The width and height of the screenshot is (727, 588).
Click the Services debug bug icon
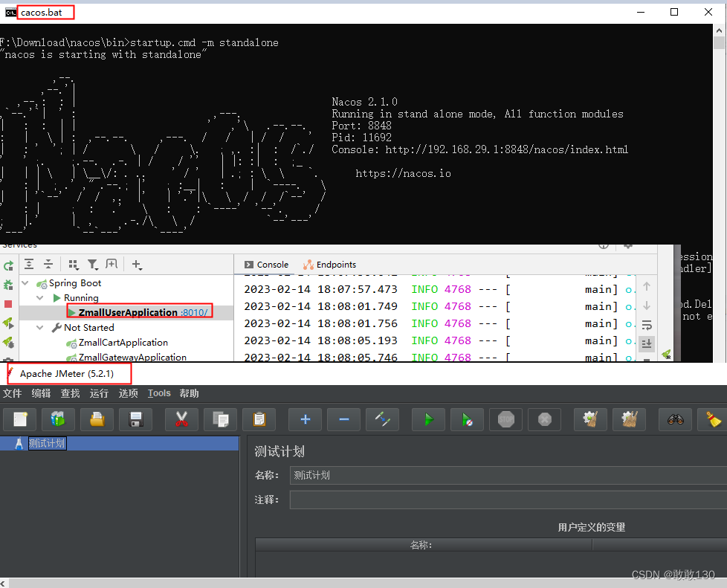8,285
